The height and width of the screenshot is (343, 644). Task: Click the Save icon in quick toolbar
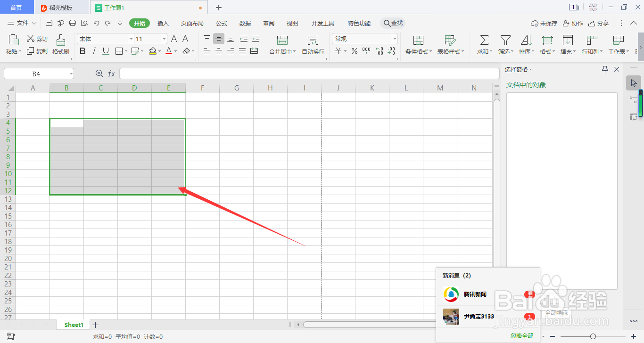tap(49, 23)
